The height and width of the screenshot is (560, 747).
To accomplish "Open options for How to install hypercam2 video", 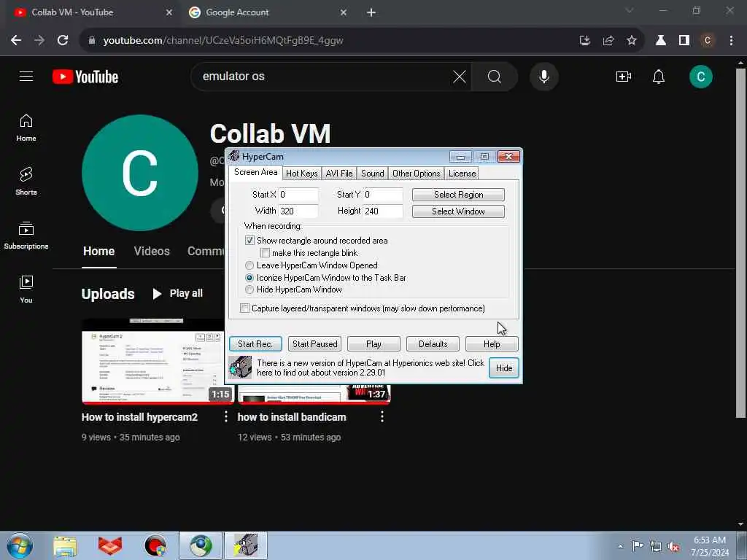I will click(x=226, y=416).
